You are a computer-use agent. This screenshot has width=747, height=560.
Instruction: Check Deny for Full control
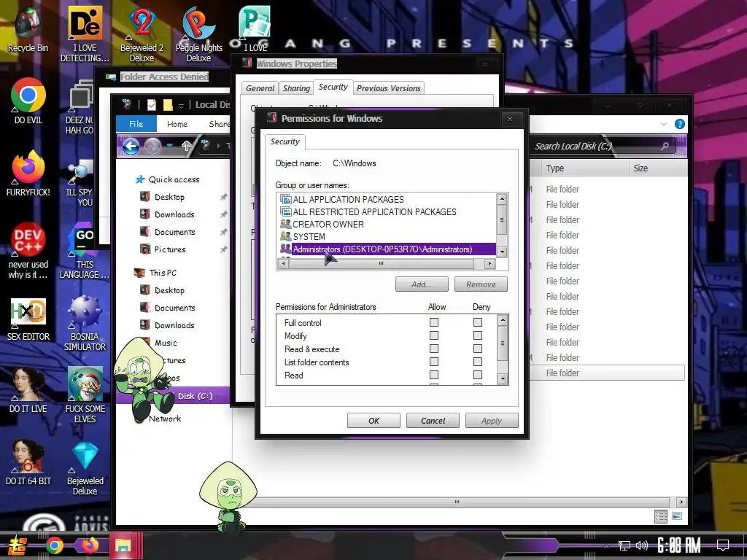pos(478,322)
